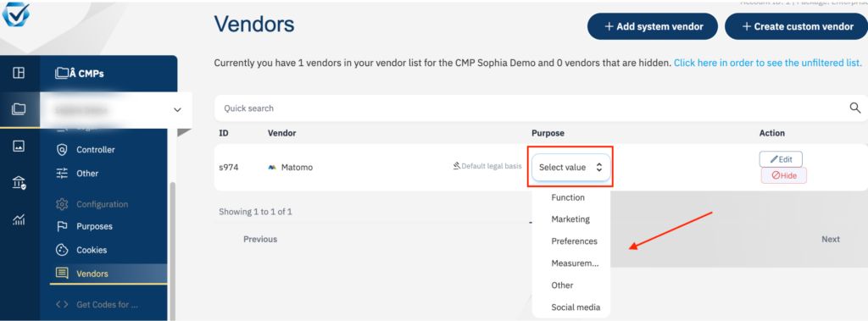The height and width of the screenshot is (321, 868).
Task: Click the Action column header
Action: point(771,133)
